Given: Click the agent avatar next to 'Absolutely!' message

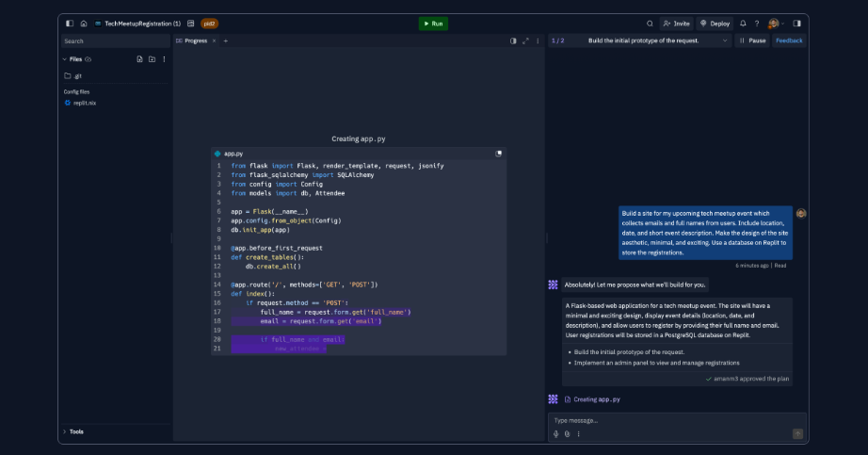Looking at the screenshot, I should tap(553, 284).
